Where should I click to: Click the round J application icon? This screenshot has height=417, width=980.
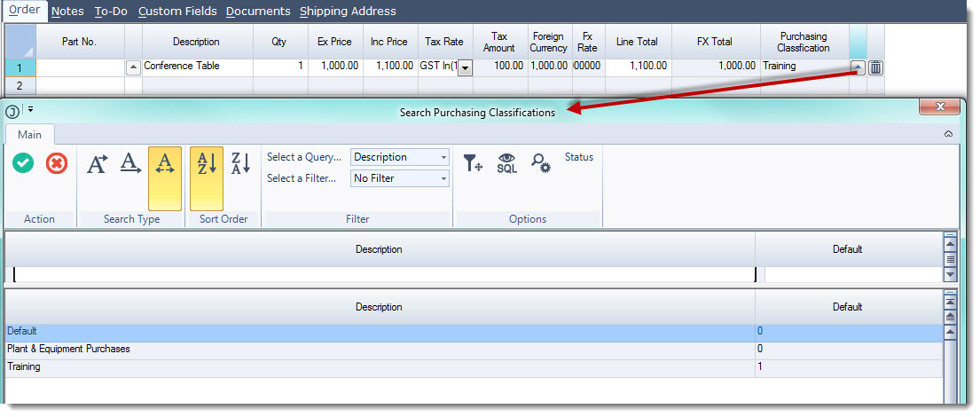click(12, 112)
